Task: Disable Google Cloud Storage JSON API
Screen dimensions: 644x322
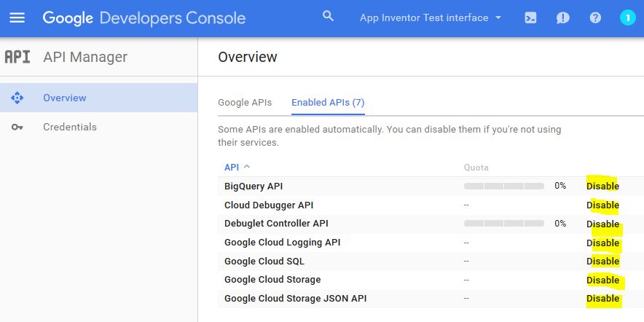Action: 602,299
